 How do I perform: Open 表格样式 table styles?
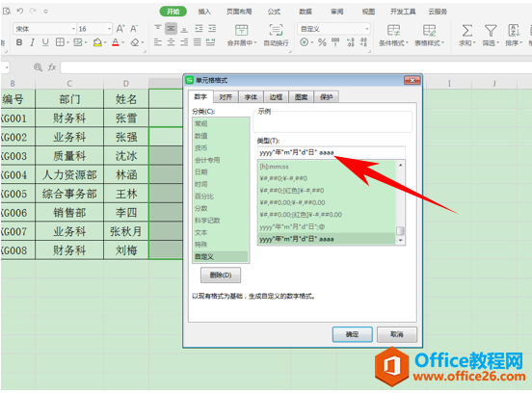tap(429, 36)
